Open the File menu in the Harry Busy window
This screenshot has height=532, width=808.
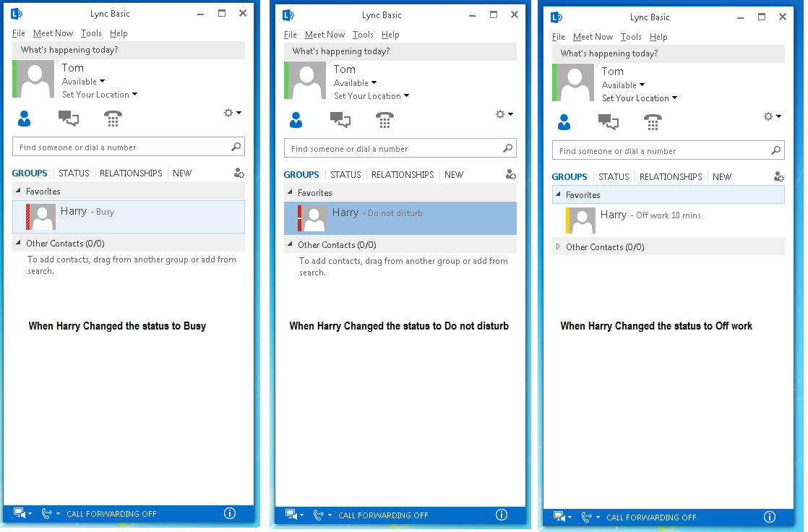pyautogui.click(x=19, y=33)
